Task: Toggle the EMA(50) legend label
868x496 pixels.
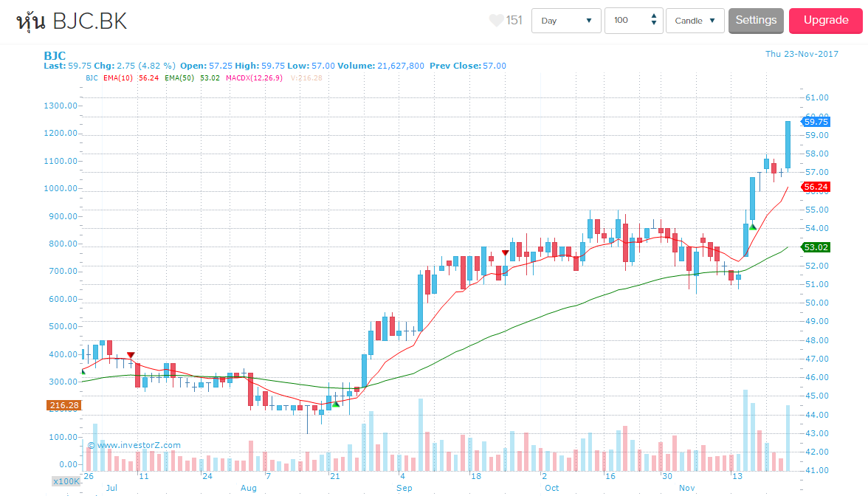Action: coord(179,77)
